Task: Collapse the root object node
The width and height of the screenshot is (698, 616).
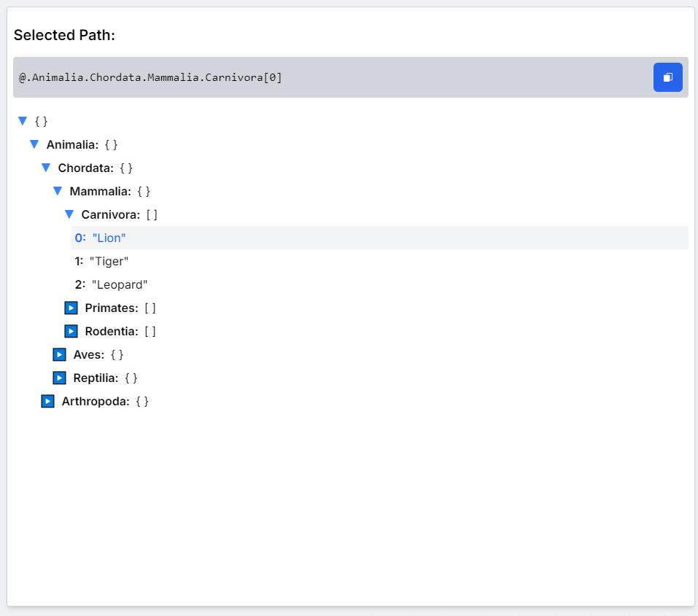Action: [x=22, y=121]
